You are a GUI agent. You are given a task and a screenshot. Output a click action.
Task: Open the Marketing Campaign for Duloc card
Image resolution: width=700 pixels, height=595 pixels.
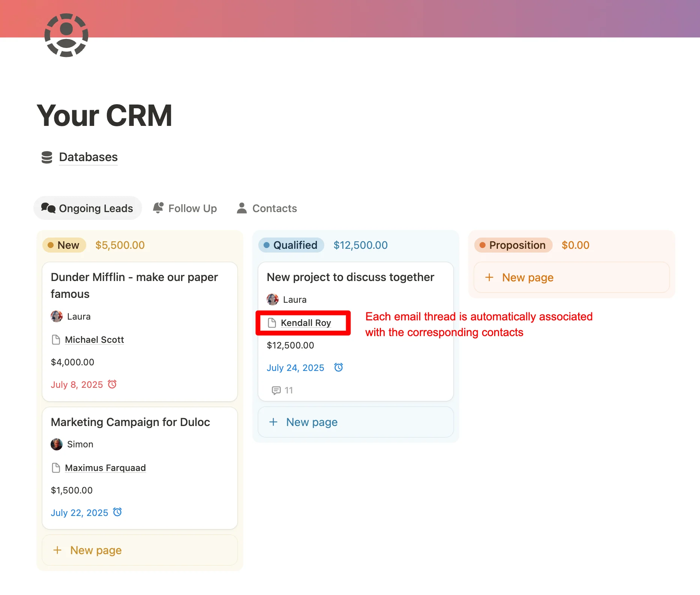pyautogui.click(x=130, y=422)
